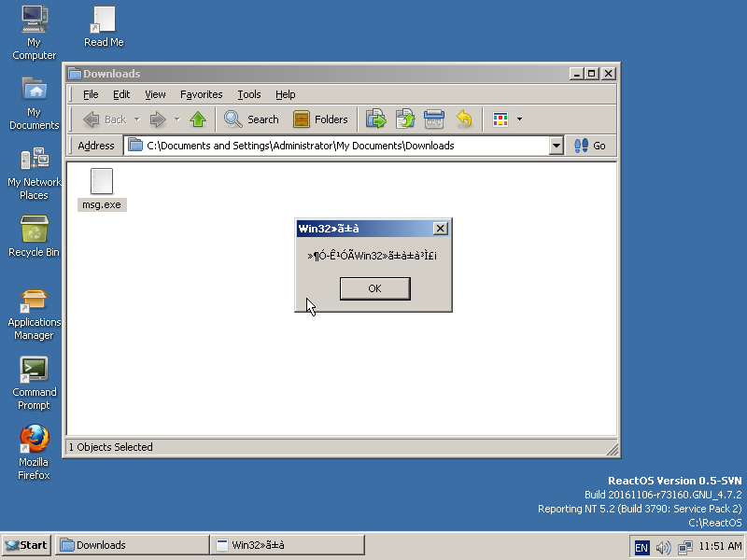Open the volume tray icon

[663, 548]
